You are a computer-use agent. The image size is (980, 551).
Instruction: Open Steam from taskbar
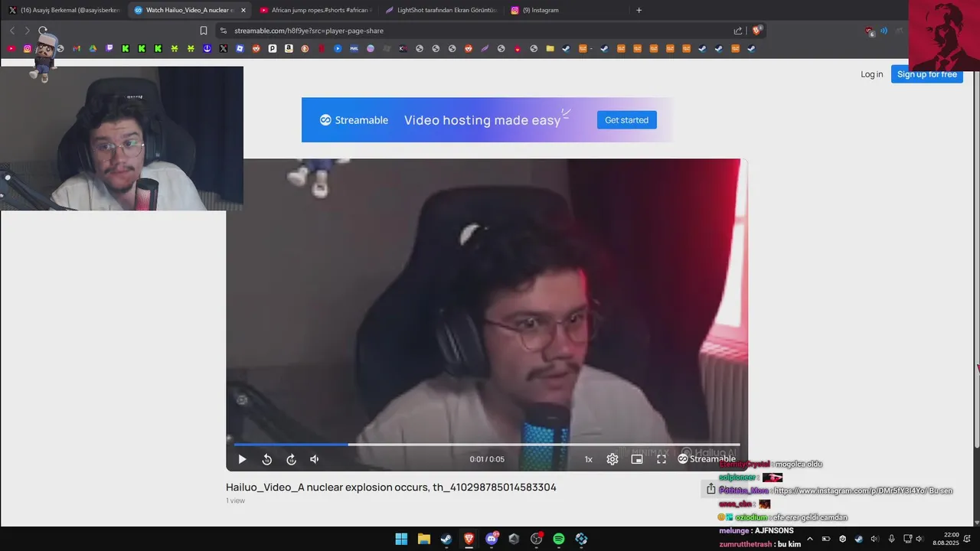point(446,539)
